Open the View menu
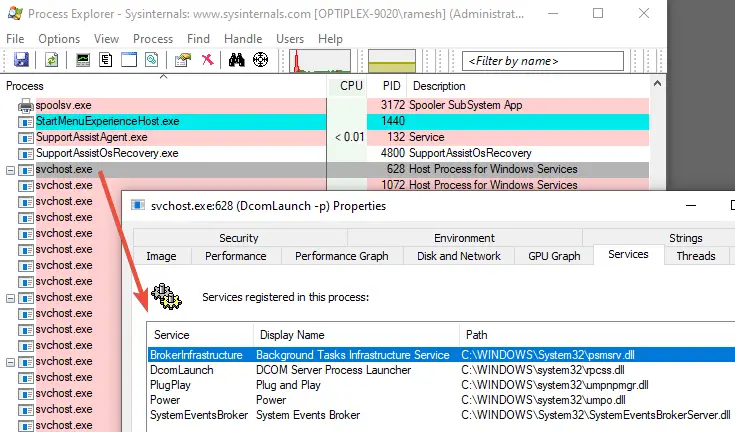 106,39
